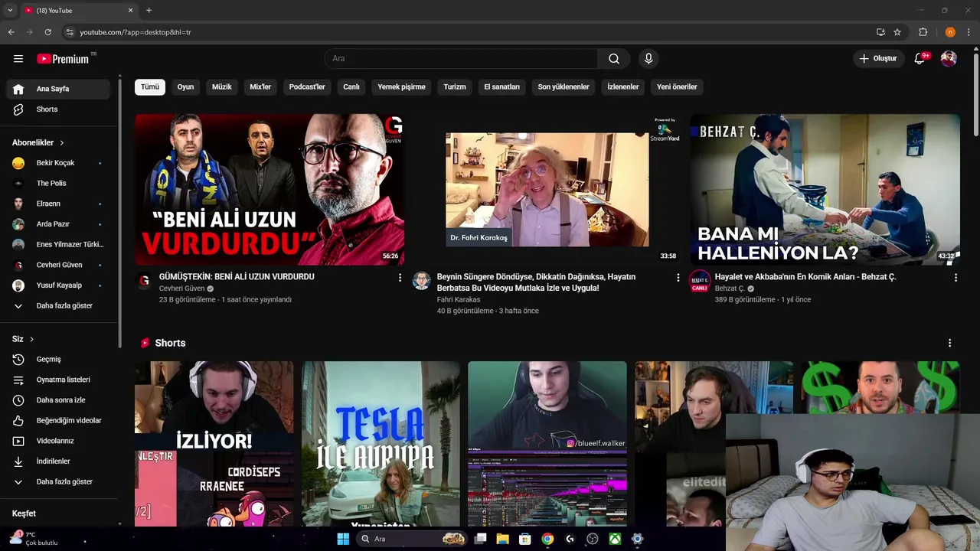Open the account avatar menu

pos(949,59)
